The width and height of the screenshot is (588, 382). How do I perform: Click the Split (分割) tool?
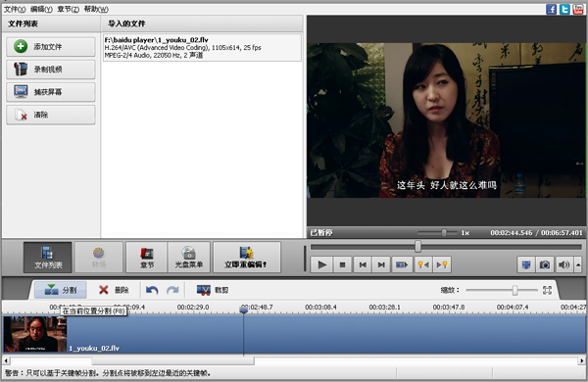click(x=61, y=290)
